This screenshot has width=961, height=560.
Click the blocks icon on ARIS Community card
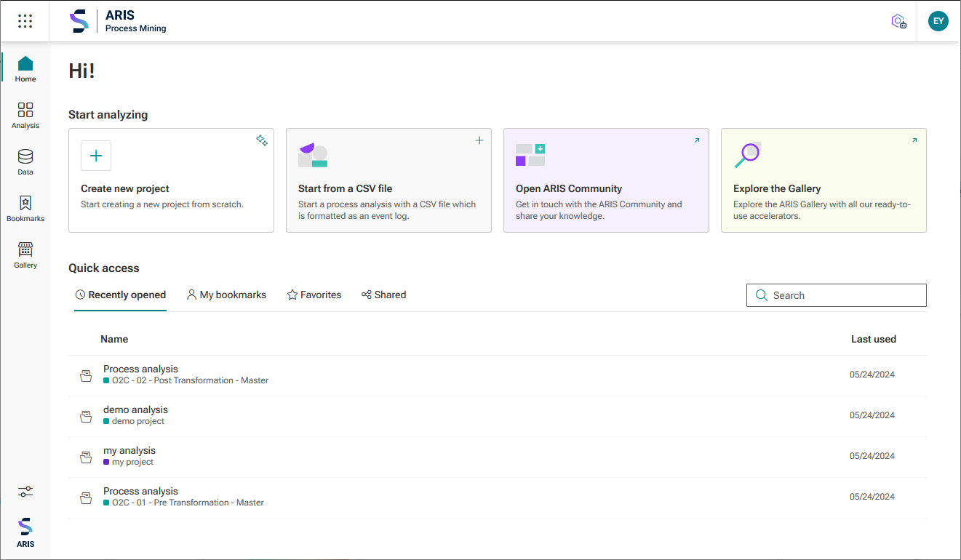(530, 155)
